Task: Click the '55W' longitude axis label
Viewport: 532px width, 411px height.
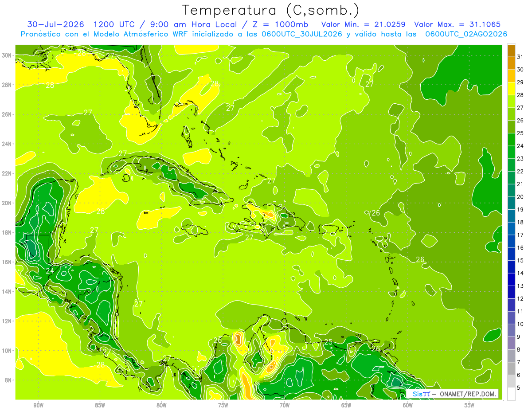Action: coord(469,405)
